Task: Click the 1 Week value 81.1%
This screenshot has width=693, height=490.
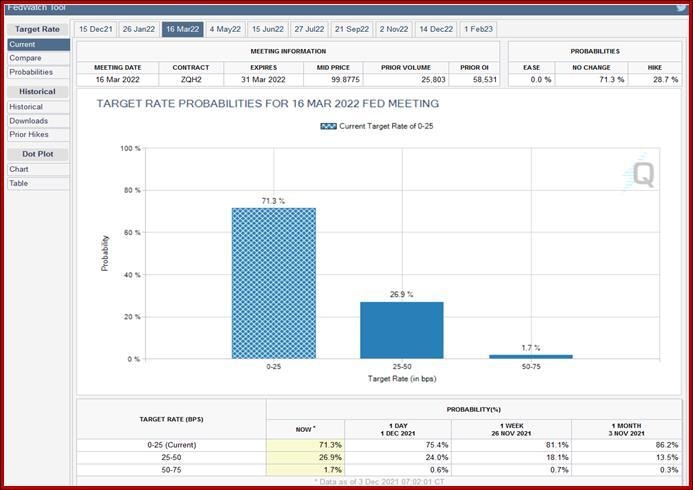Action: point(557,445)
